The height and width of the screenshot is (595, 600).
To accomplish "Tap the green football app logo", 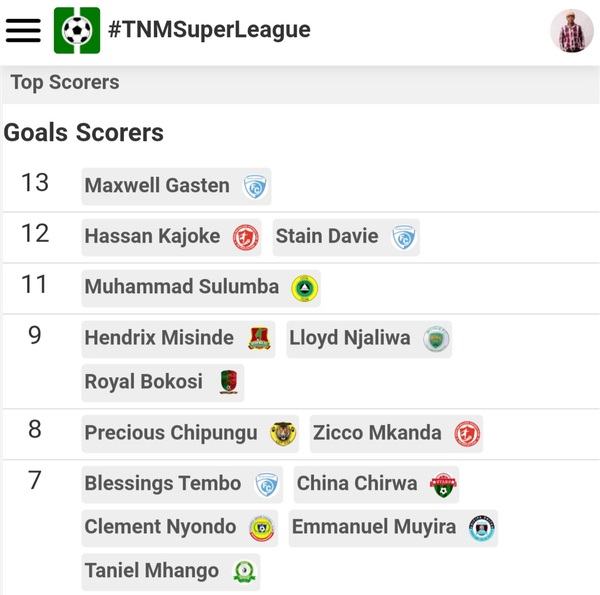I will pyautogui.click(x=77, y=30).
